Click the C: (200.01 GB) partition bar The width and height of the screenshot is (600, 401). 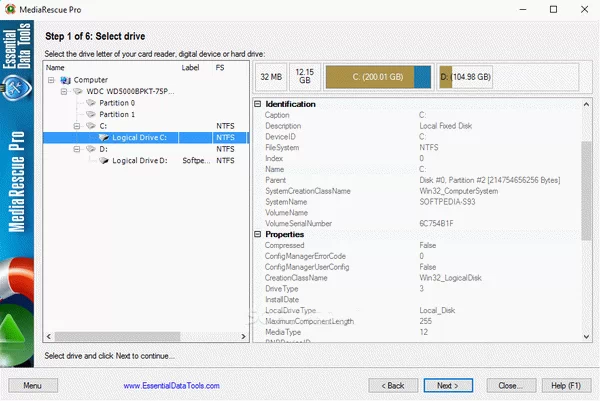[378, 77]
